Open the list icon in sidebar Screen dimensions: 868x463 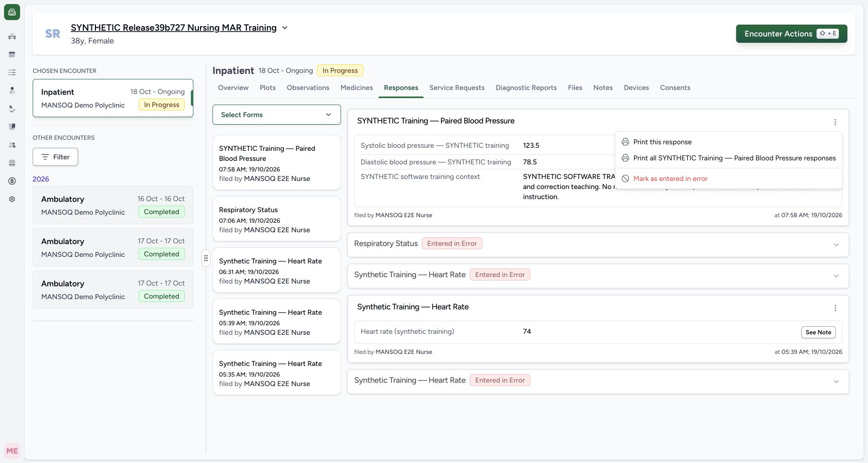(12, 72)
